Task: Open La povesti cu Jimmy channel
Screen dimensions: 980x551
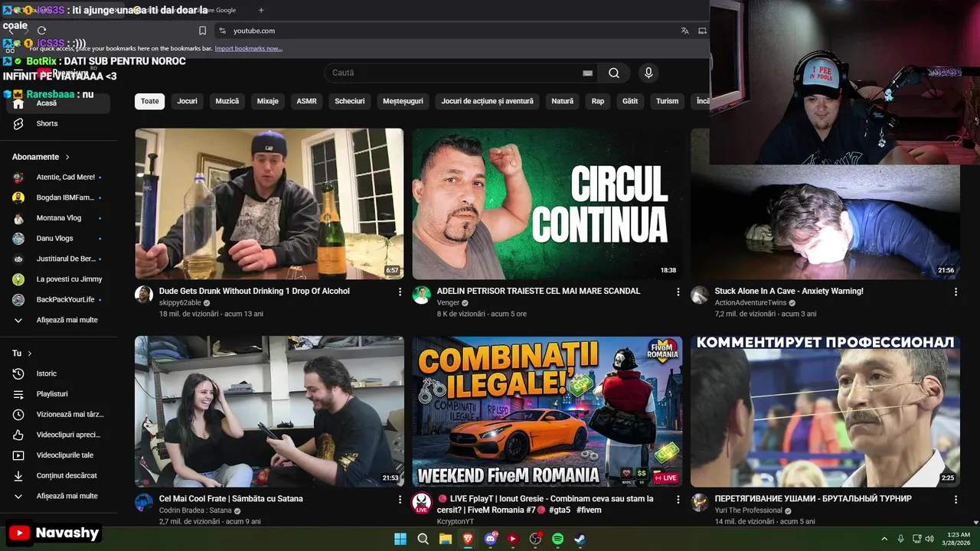Action: click(58, 279)
